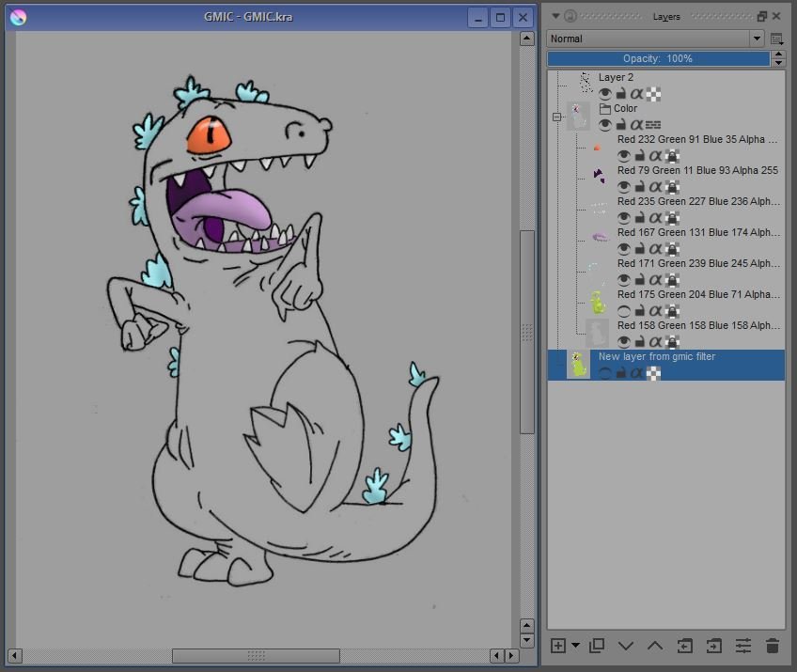Toggle lock on Red 232 Green 91 layer
797x672 pixels.
640,155
